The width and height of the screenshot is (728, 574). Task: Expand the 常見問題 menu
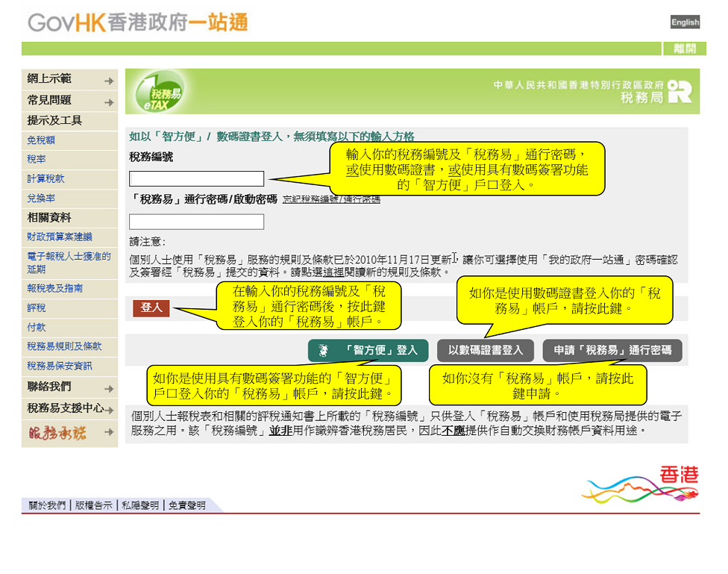[69, 100]
